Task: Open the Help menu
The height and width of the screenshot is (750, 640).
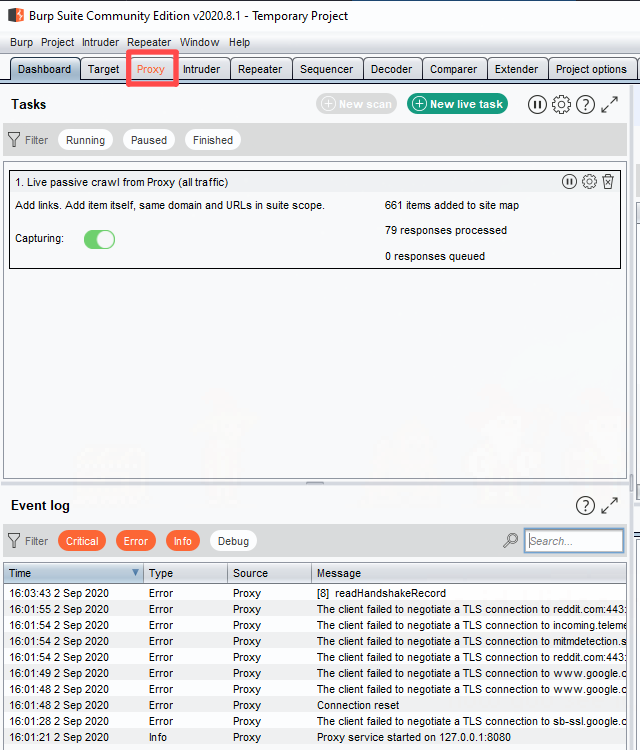Action: [239, 42]
